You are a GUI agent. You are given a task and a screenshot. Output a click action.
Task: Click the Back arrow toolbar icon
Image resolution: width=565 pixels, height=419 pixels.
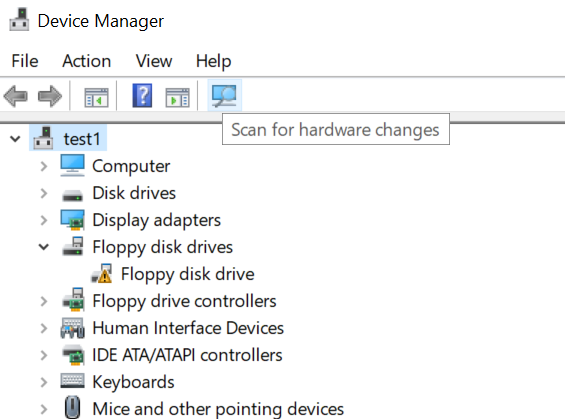tap(15, 96)
